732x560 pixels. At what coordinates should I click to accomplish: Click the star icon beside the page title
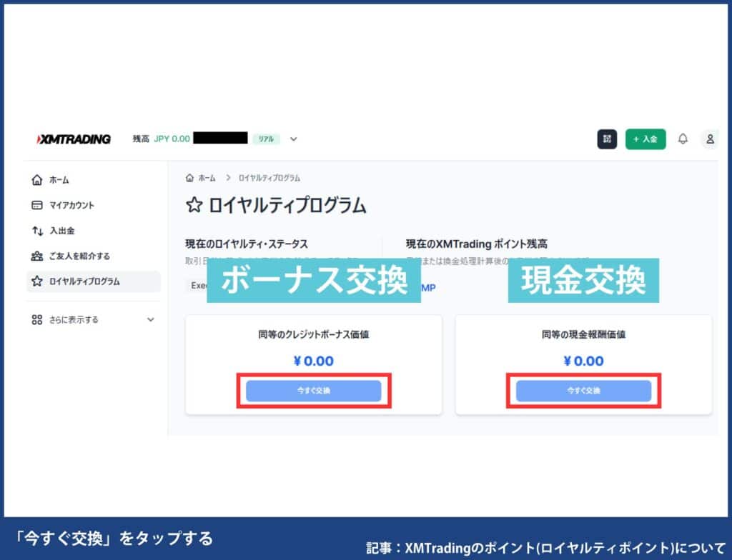[194, 205]
